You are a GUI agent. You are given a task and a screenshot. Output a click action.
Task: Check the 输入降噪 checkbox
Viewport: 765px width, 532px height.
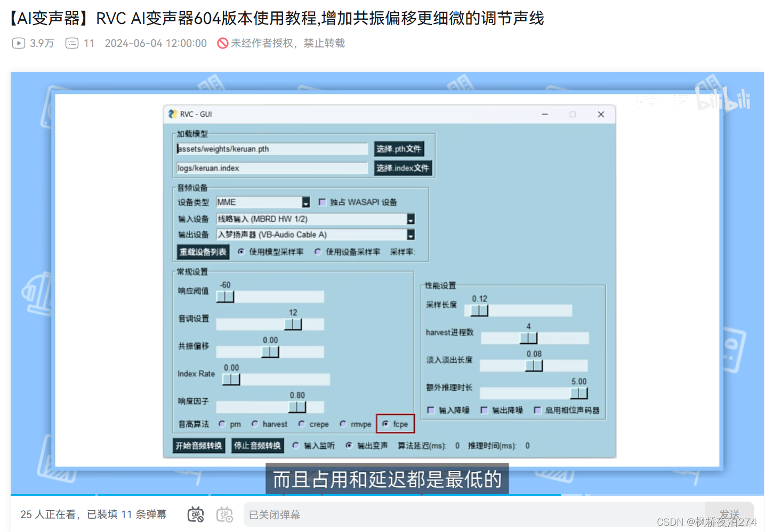[431, 410]
